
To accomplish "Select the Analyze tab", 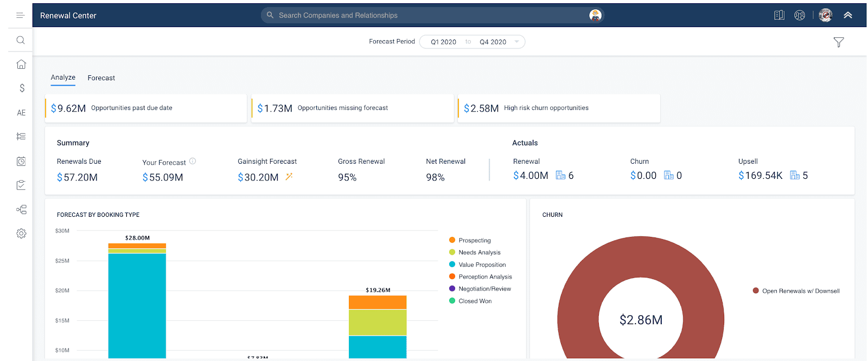I will click(x=63, y=78).
